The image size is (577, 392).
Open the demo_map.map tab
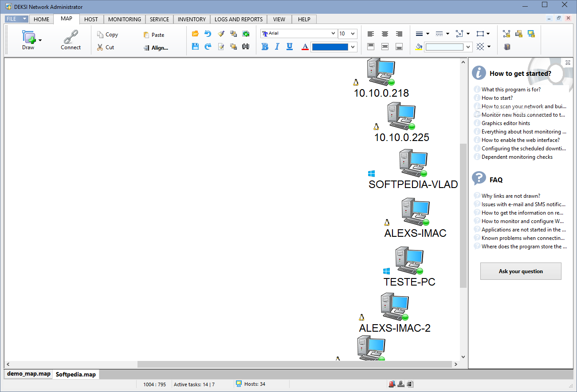click(x=29, y=374)
